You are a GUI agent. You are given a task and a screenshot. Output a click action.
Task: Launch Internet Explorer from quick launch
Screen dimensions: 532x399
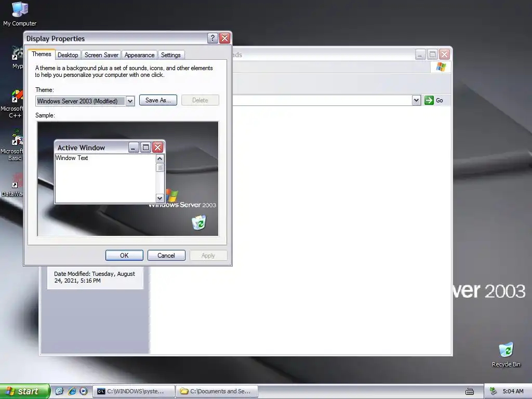[x=72, y=391]
